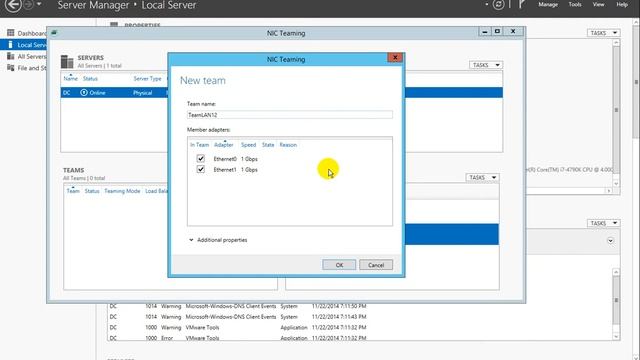Click OK to create the team
640x360 pixels.
[x=339, y=265]
